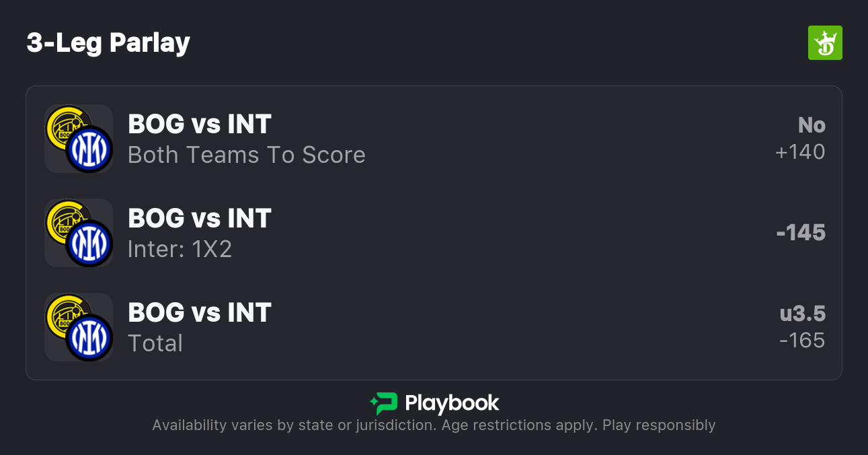Open BOG vs INT title above Both Teams To Score
Screen dimensions: 868x455
(199, 125)
